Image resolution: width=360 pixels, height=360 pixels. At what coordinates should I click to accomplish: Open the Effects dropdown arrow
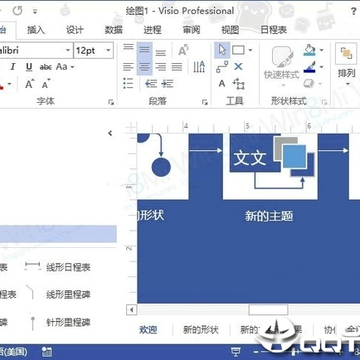pyautogui.click(x=321, y=84)
